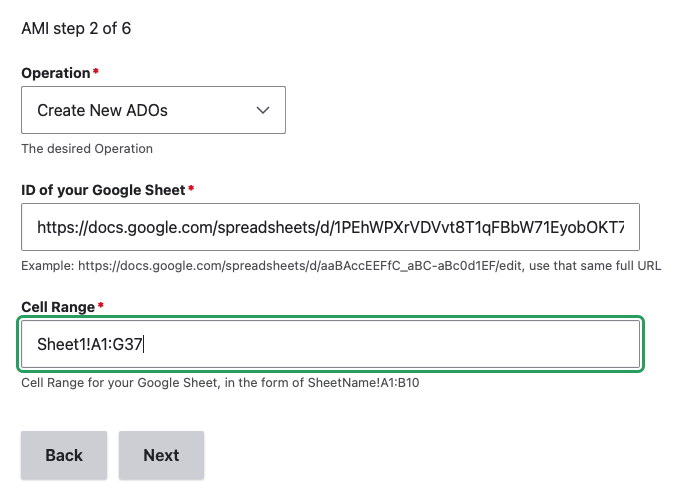The image size is (679, 492).
Task: Select the 'Create New ADOs' text in the dropdown
Action: [x=102, y=110]
